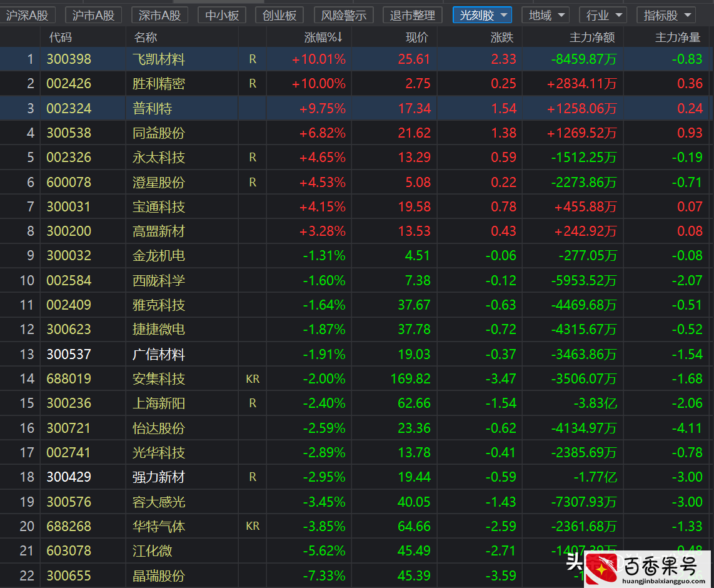Open the 创业板 tab
The width and height of the screenshot is (714, 588).
[x=279, y=15]
